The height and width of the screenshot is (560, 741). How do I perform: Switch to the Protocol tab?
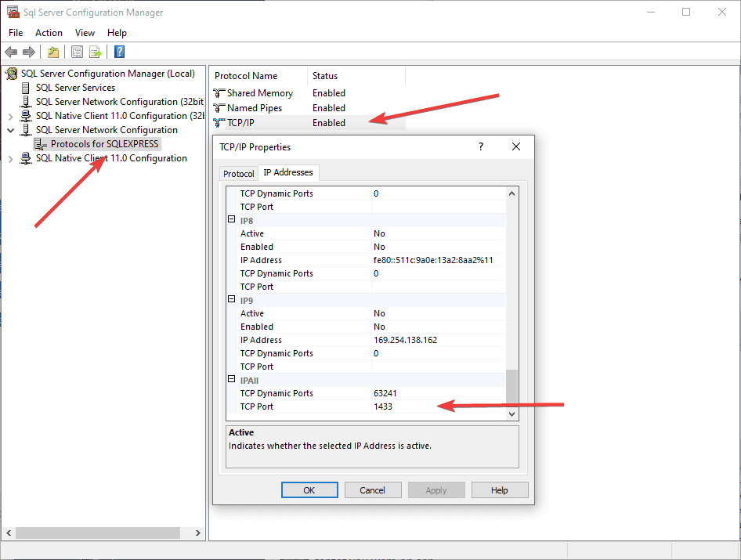(239, 173)
